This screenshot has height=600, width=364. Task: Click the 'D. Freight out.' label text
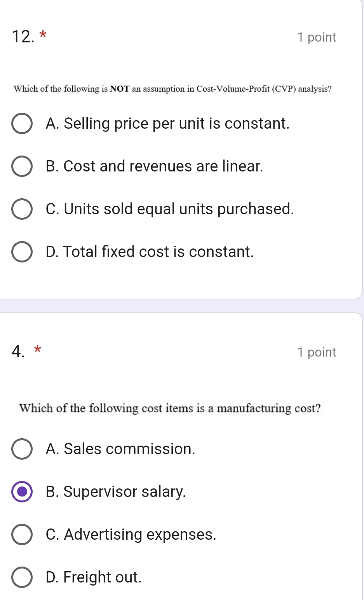point(94,577)
